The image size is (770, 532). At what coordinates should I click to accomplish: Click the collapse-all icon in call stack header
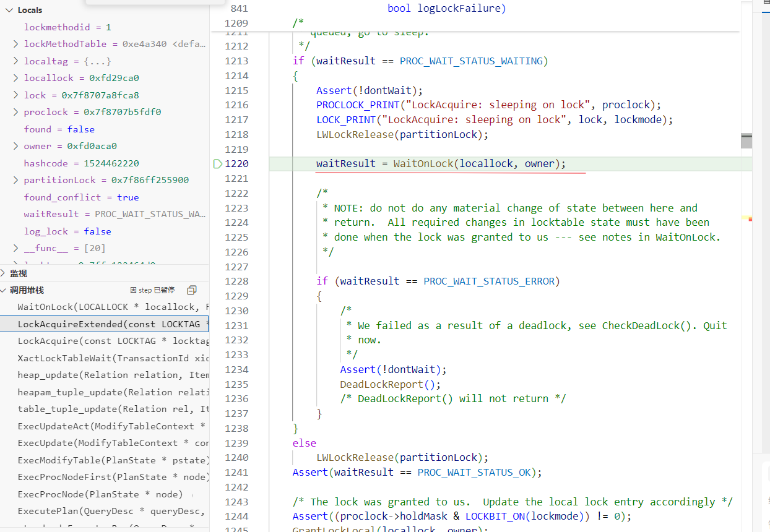[192, 290]
